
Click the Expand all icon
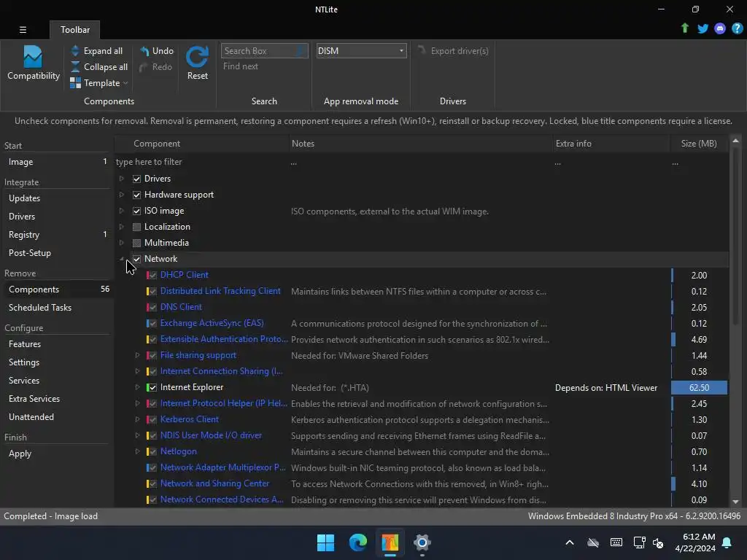pos(75,51)
